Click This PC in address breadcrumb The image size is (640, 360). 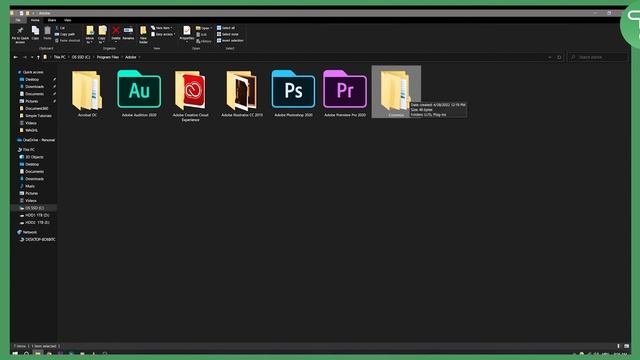pyautogui.click(x=60, y=57)
